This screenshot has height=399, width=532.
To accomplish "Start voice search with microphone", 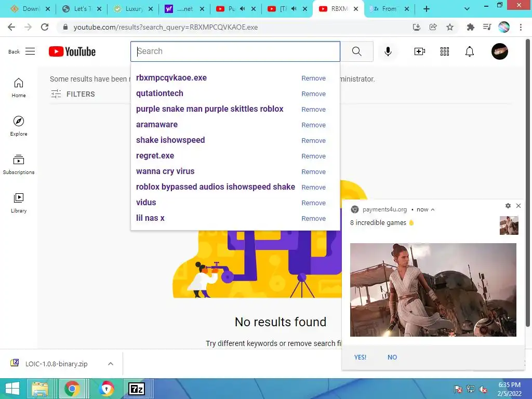I will click(388, 51).
